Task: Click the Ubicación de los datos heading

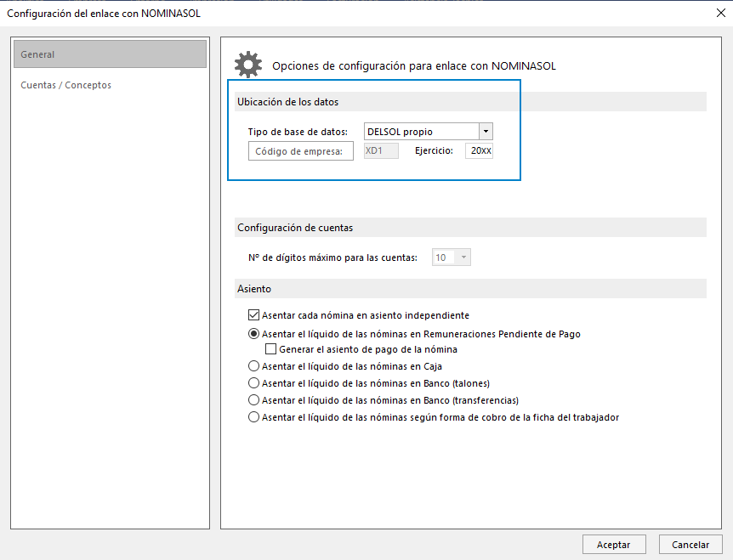Action: 288,102
